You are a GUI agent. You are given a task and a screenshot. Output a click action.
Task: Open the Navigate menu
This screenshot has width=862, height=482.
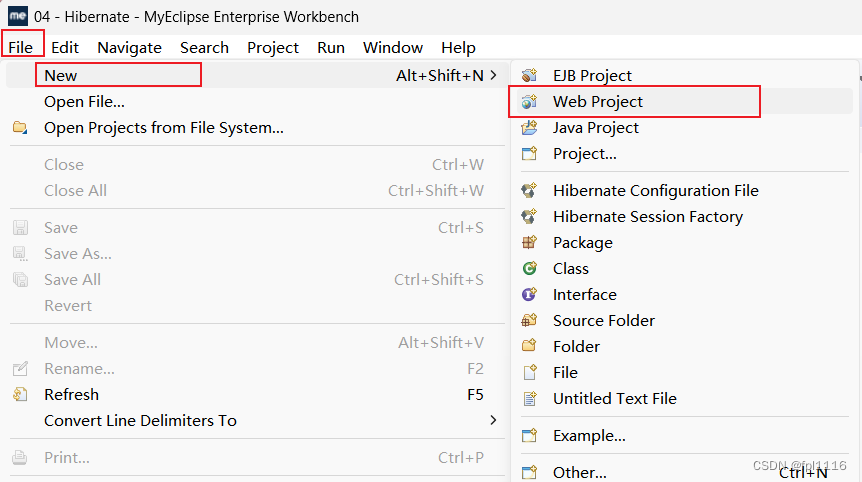point(129,47)
